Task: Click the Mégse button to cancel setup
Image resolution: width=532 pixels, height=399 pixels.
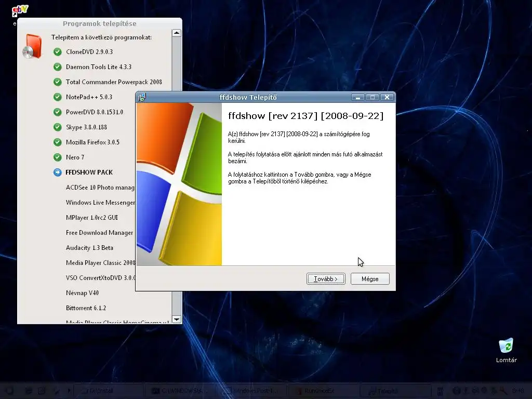Action: point(370,279)
